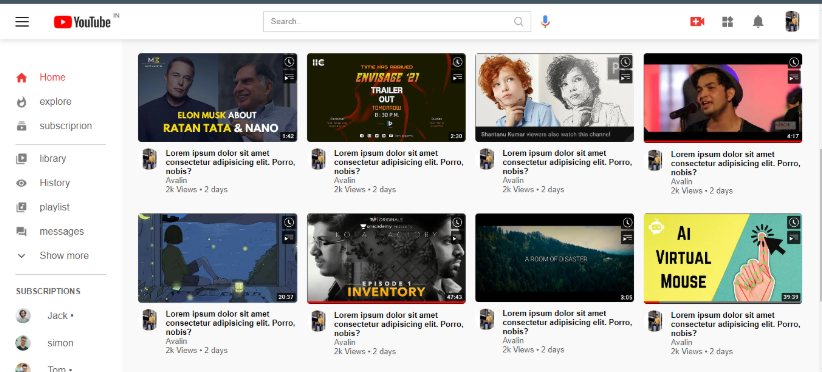Open Jack's subscription channel
This screenshot has width=822, height=372.
[x=61, y=315]
